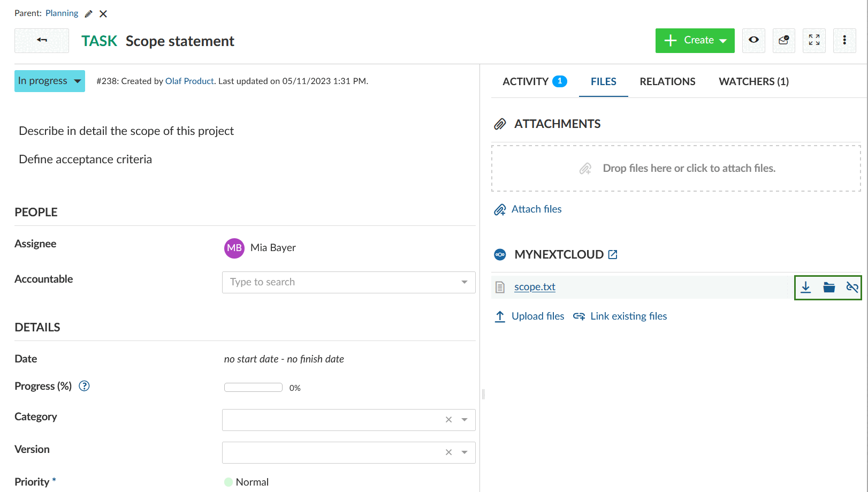
Task: Remove the Planning parent with the X
Action: coord(103,13)
